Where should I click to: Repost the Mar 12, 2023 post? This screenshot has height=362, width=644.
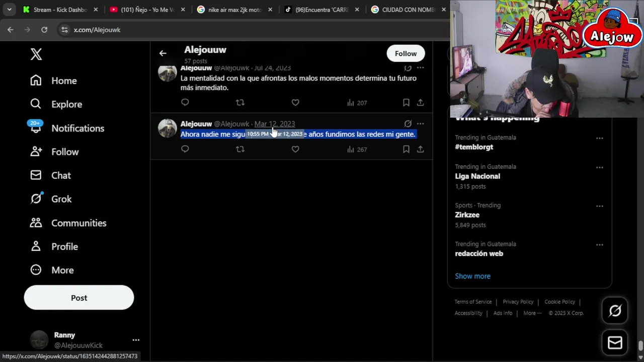click(x=240, y=149)
